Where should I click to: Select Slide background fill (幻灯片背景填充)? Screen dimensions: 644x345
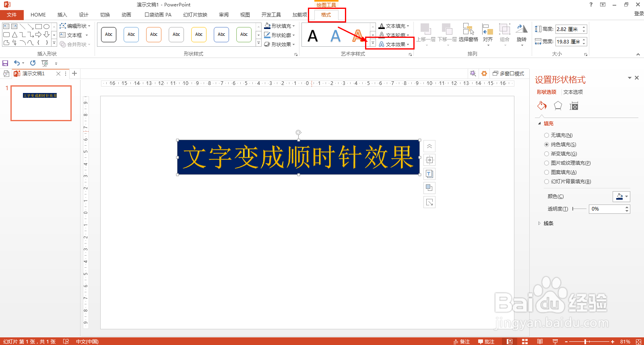tap(568, 182)
